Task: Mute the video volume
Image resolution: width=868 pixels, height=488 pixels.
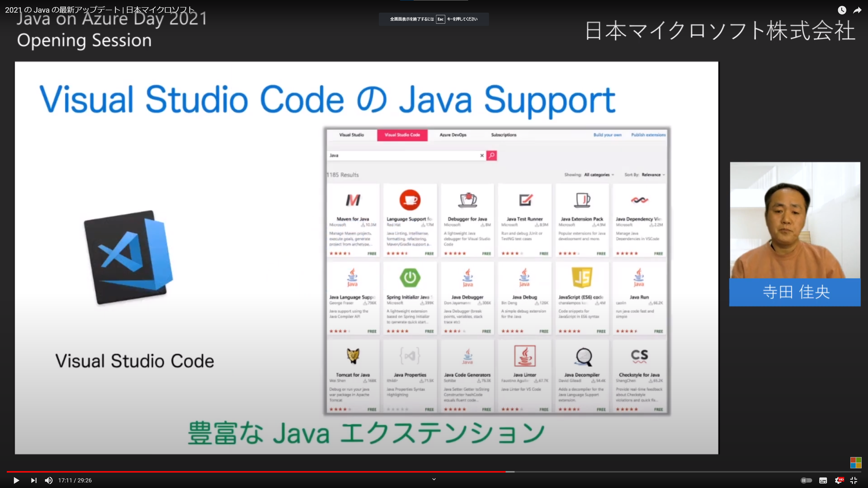Action: pyautogui.click(x=49, y=480)
